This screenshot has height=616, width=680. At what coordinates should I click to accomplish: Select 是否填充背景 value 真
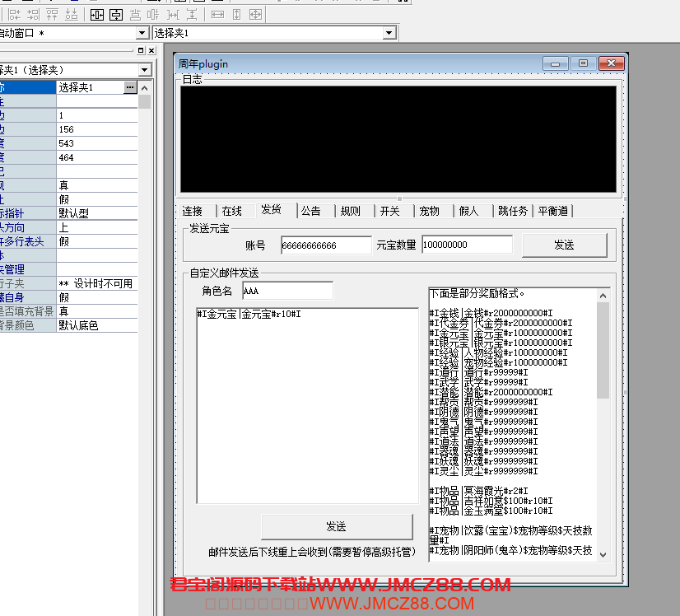tap(97, 311)
